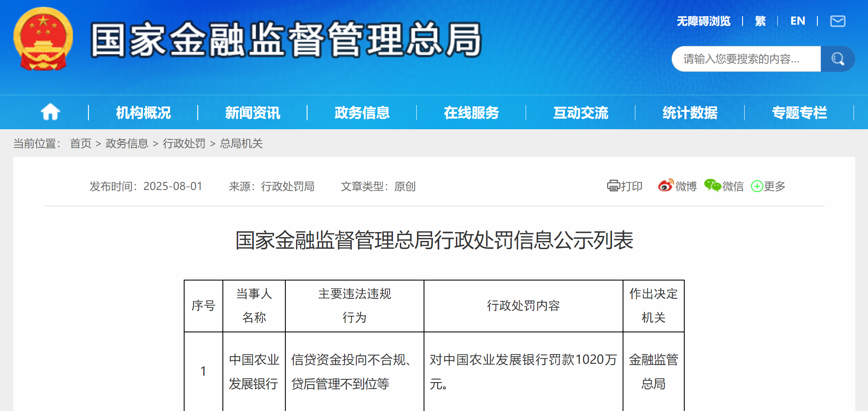This screenshot has height=411, width=868.
Task: Click publish date 2025-08-01
Action: (173, 186)
